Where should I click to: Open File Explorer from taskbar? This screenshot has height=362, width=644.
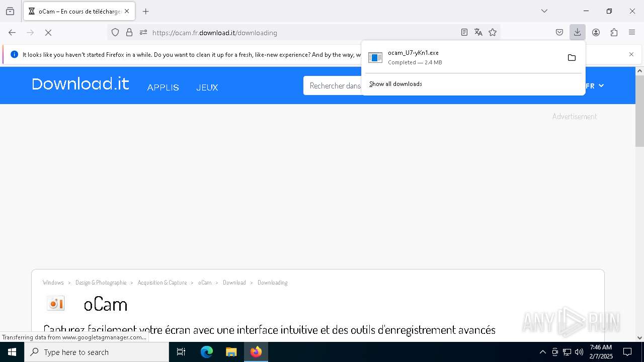point(231,352)
